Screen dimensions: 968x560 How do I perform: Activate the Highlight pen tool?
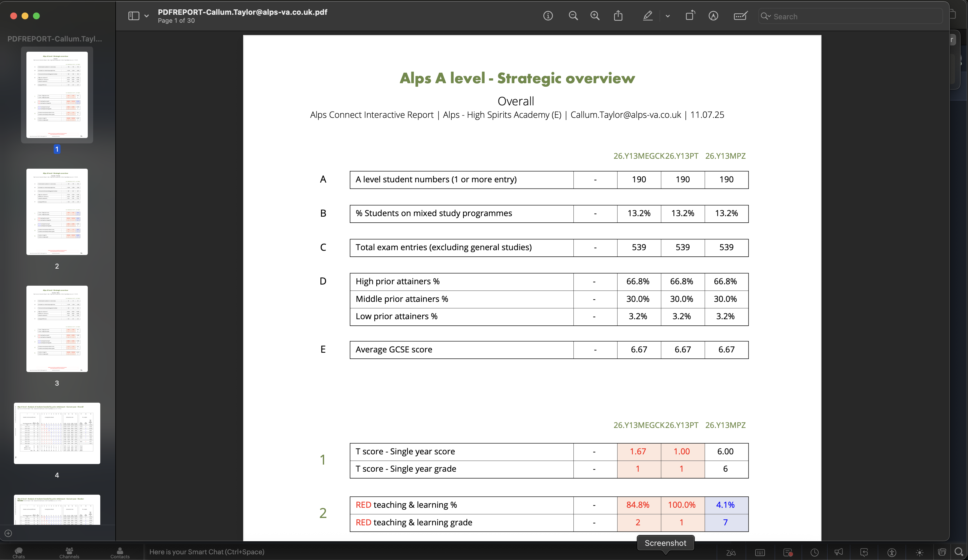pyautogui.click(x=648, y=16)
